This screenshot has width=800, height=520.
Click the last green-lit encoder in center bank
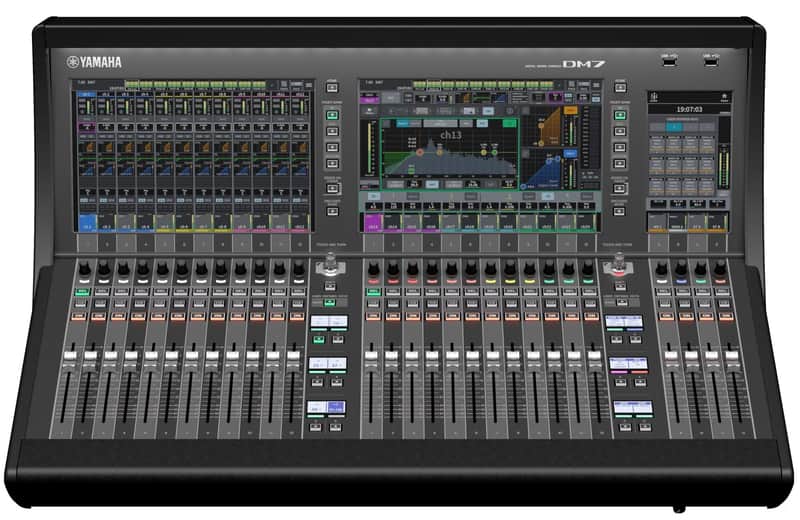point(588,269)
